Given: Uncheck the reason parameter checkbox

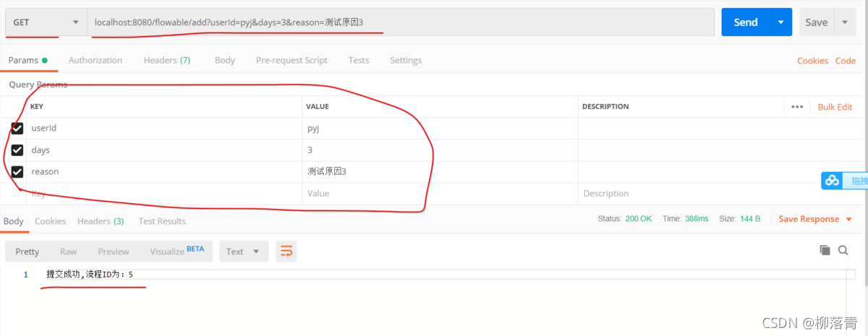Looking at the screenshot, I should tap(17, 172).
